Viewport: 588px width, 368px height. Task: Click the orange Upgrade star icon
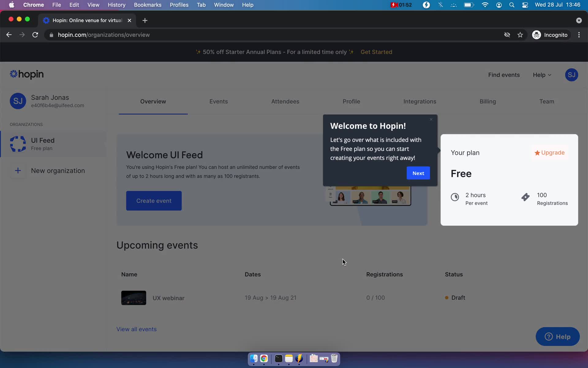click(537, 153)
